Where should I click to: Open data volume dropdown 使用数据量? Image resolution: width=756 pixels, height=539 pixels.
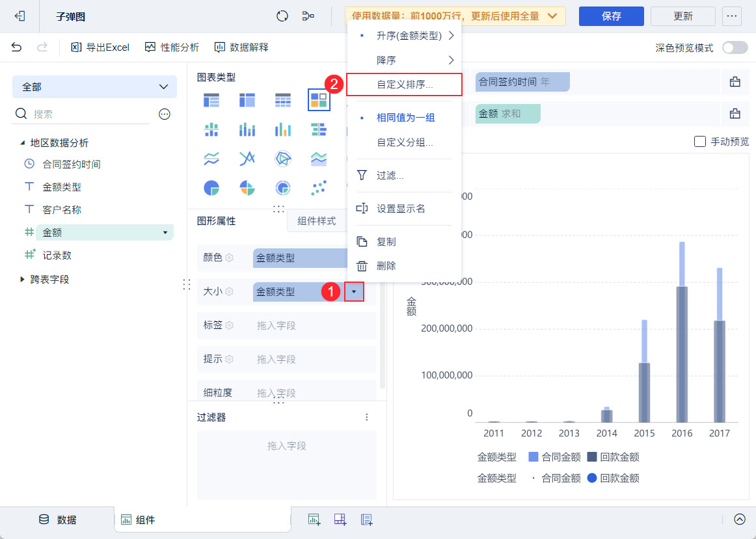pos(455,16)
